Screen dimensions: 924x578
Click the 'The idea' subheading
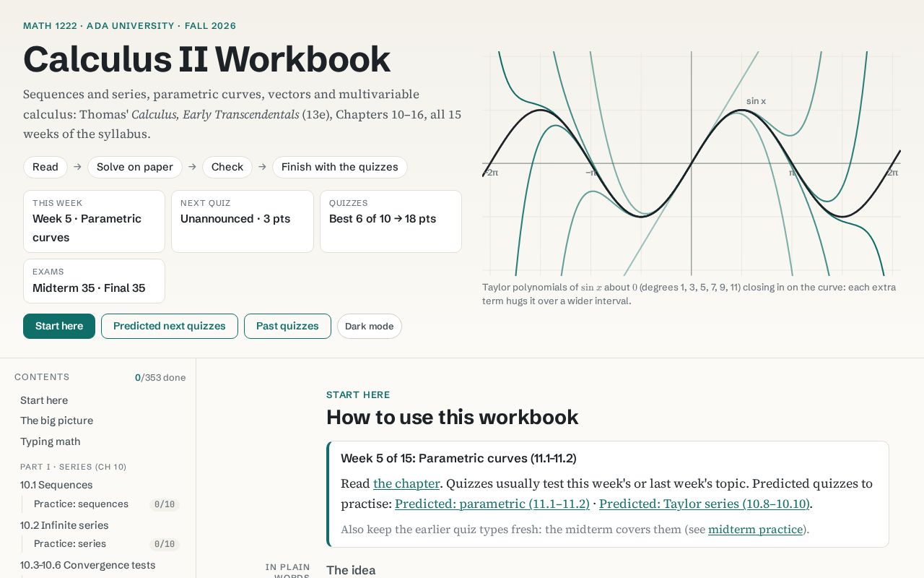(351, 570)
